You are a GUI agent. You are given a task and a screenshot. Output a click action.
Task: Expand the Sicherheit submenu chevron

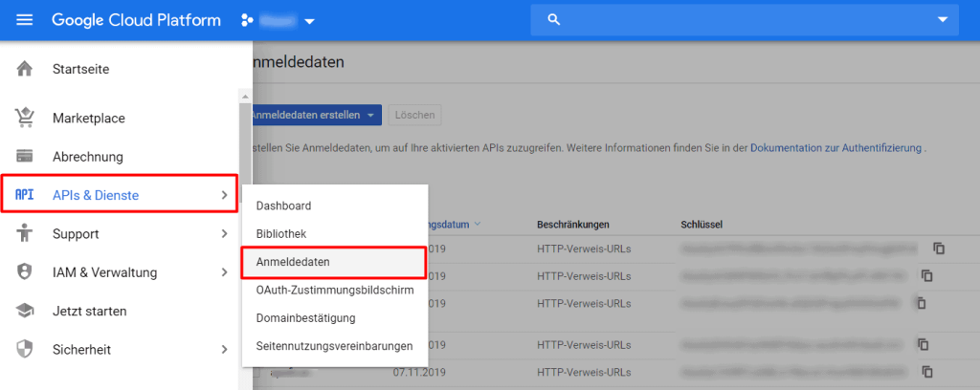[224, 350]
